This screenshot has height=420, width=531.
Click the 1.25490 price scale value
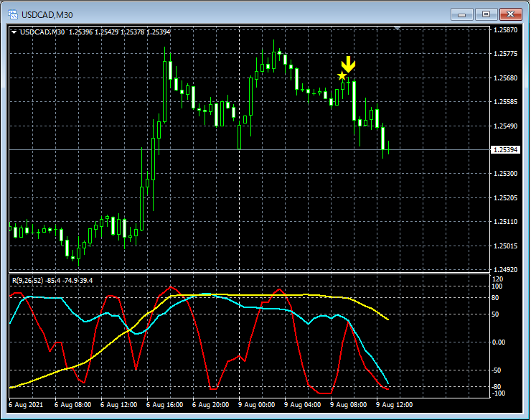[x=506, y=126]
